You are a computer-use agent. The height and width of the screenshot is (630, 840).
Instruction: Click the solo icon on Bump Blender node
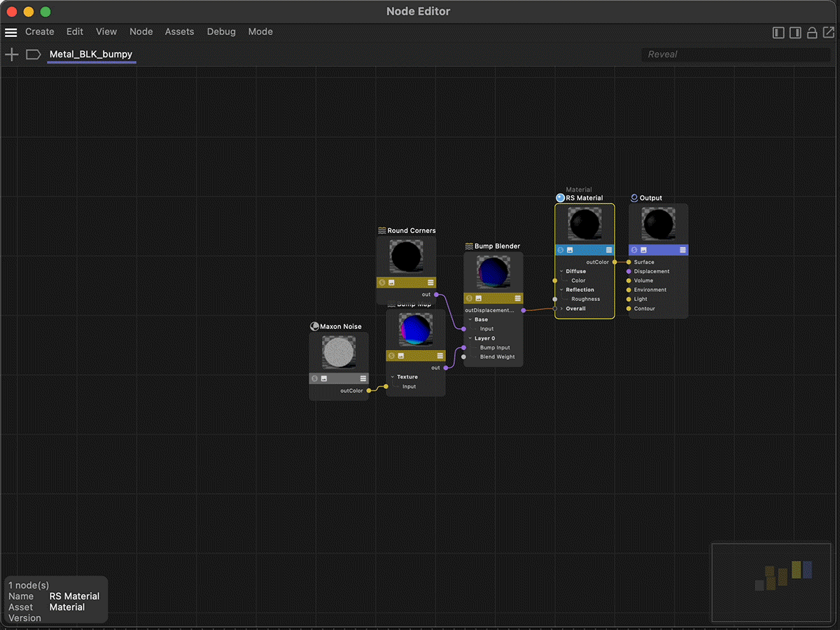pos(469,298)
